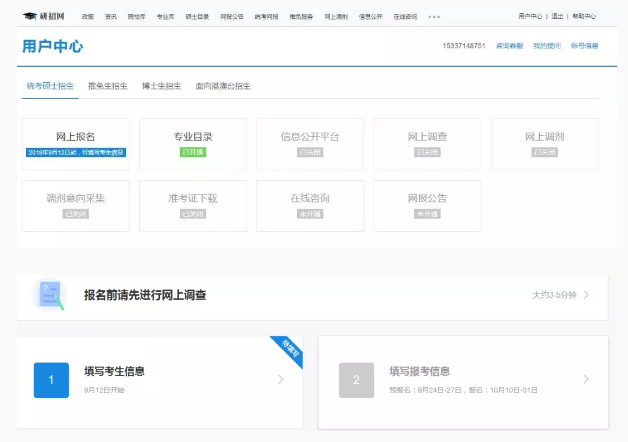Open 信息公开 in top navigation
This screenshot has height=442, width=628.
pos(370,17)
